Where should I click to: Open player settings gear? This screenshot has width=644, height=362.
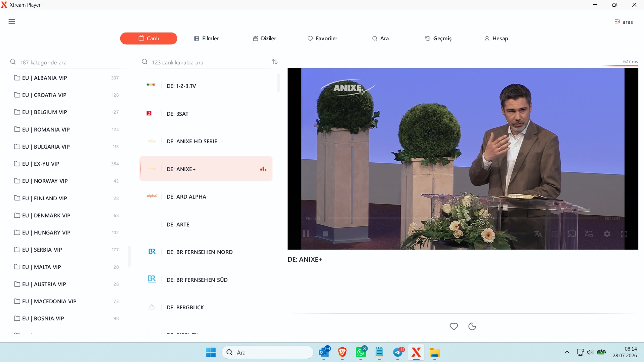tap(607, 234)
